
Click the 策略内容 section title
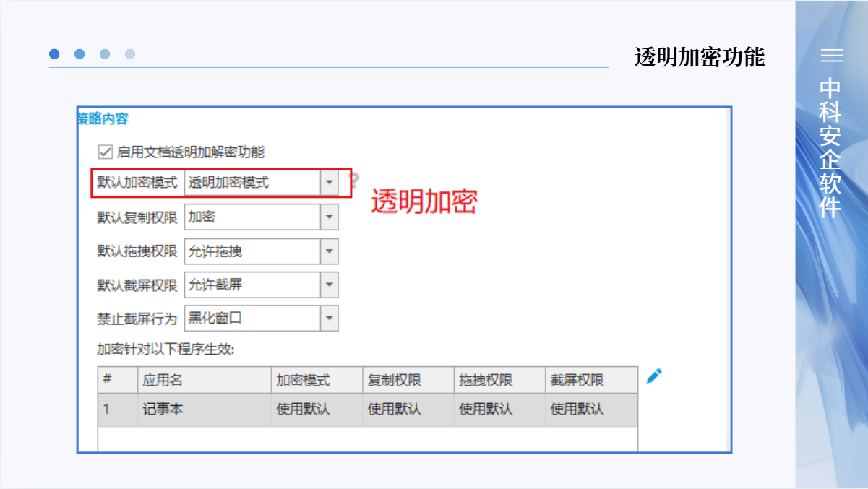(x=103, y=119)
